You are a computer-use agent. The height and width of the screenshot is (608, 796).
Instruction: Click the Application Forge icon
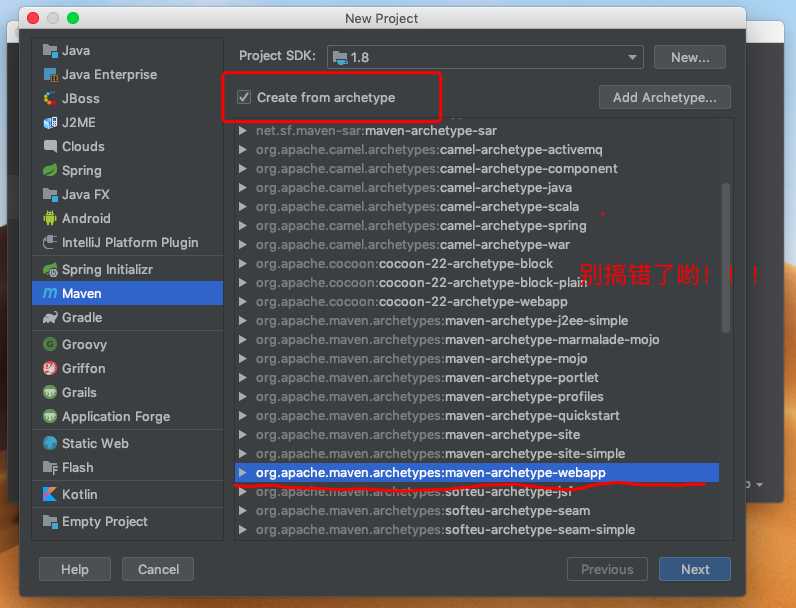click(50, 417)
